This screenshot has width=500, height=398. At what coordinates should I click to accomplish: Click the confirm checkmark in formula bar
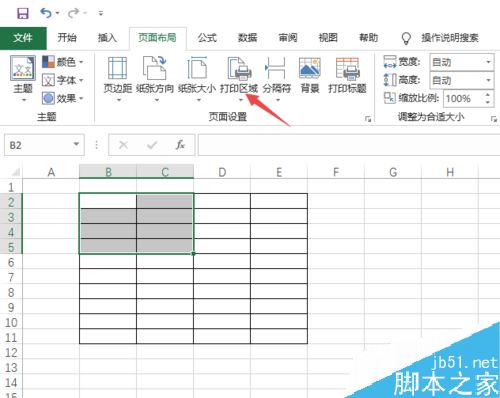click(152, 145)
